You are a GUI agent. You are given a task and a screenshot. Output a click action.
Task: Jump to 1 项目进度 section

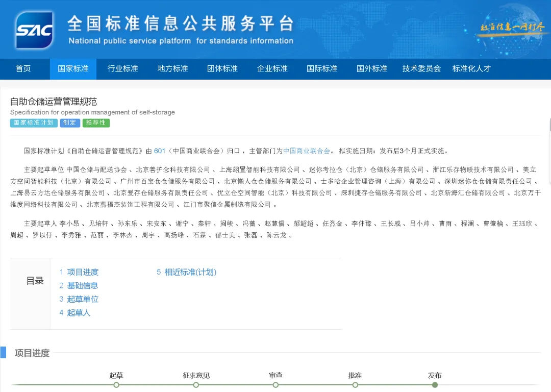[x=79, y=272]
